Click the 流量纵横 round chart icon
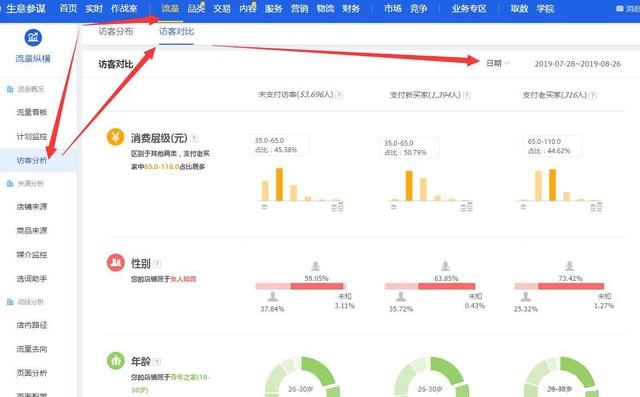This screenshot has width=640, height=397. pos(33,38)
